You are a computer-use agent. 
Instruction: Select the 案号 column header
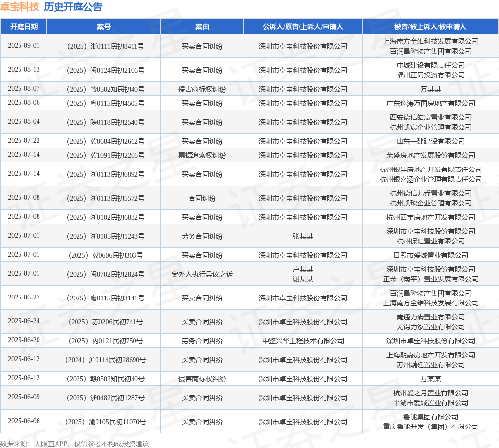click(104, 27)
